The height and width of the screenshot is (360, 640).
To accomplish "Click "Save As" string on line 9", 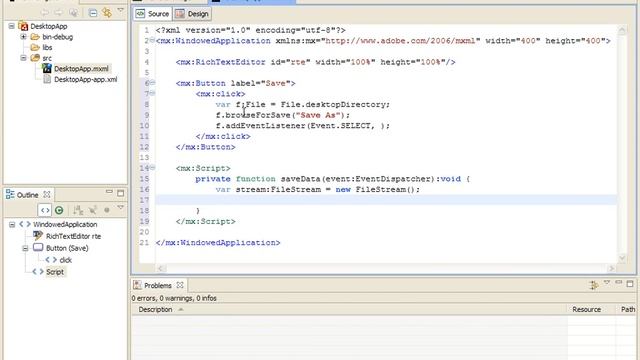I will point(318,115).
